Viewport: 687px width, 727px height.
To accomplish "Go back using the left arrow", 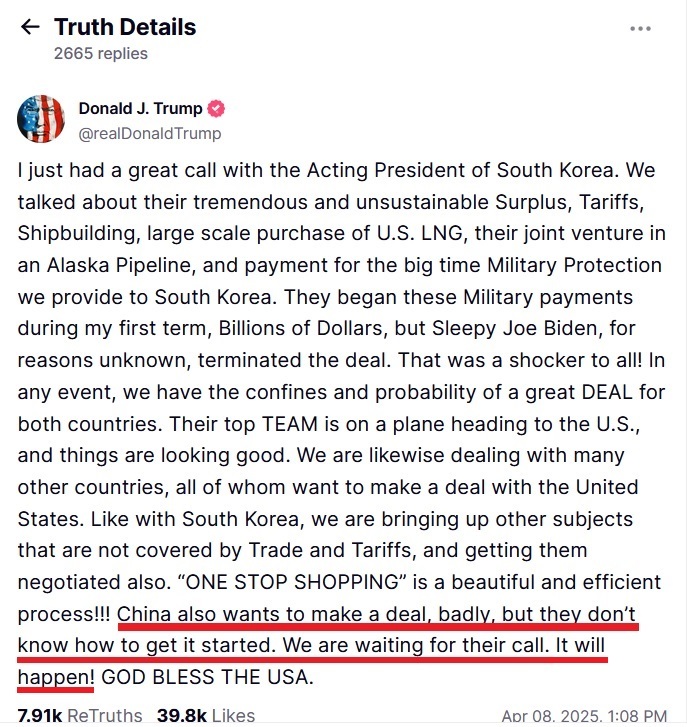I will point(30,27).
